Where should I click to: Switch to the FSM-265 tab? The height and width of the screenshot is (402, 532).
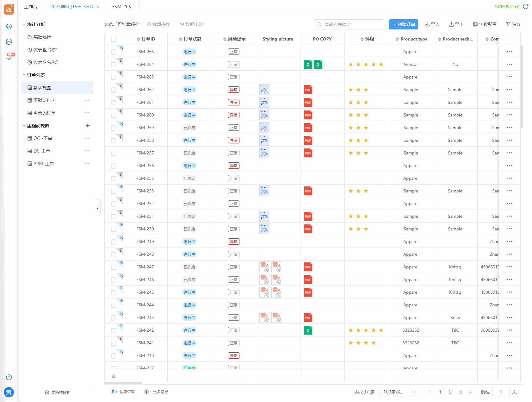click(121, 7)
